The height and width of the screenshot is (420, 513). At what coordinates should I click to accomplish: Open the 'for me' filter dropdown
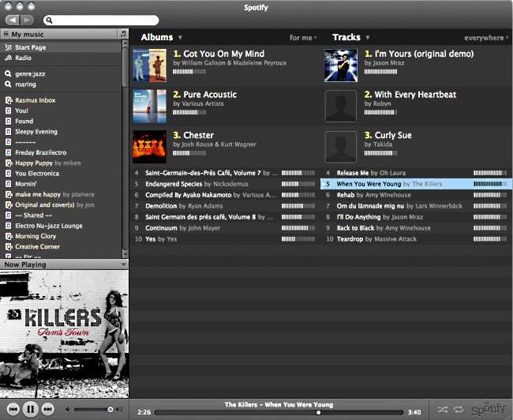point(303,38)
